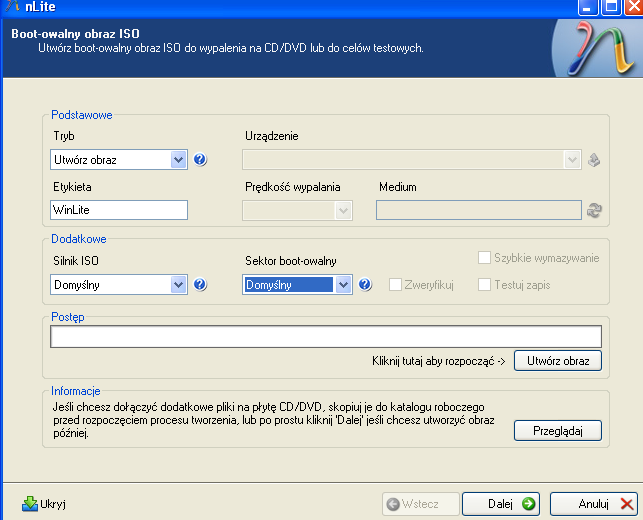
Task: Close the nLite window
Action: point(634,7)
